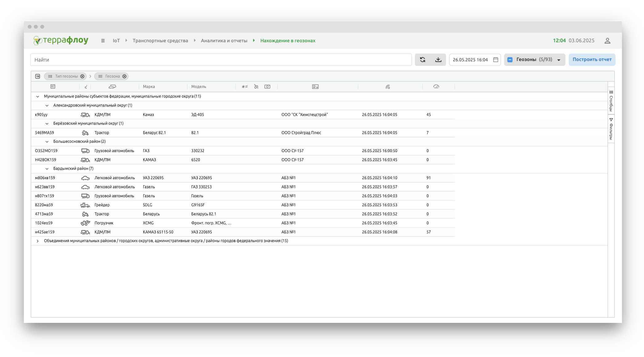Click the speed value 91
The image size is (644, 357).
(x=429, y=178)
